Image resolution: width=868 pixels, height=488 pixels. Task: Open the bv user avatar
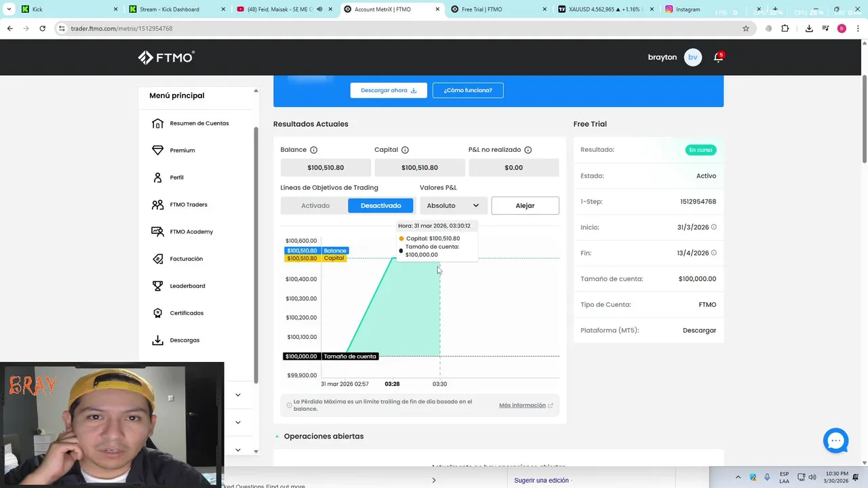point(692,58)
